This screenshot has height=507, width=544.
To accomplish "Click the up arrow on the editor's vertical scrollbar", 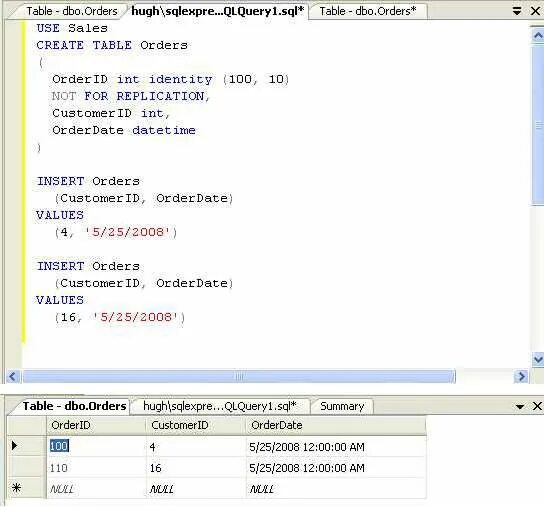I will click(x=538, y=35).
